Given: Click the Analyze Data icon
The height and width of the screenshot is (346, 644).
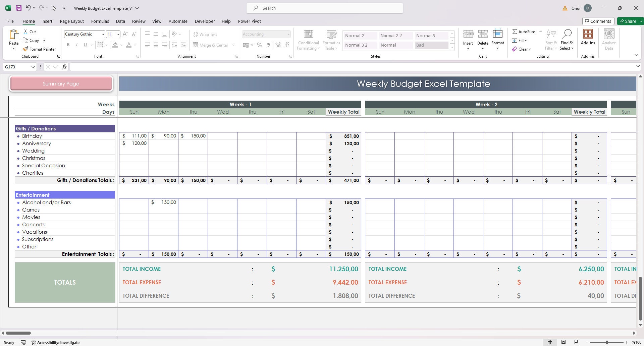Looking at the screenshot, I should [609, 34].
